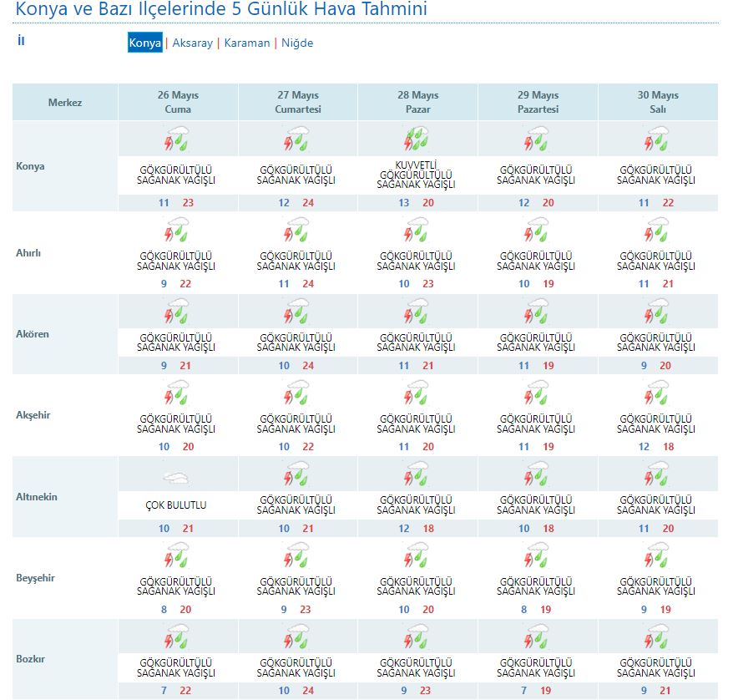Click the Merkez column header
Viewport: 733px width, 700px height.
click(x=65, y=102)
